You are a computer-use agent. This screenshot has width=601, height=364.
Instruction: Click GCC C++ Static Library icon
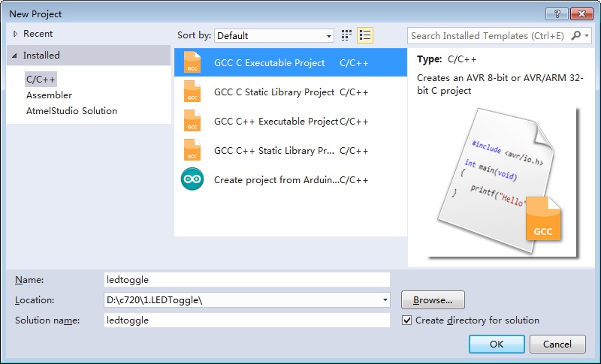coord(192,150)
